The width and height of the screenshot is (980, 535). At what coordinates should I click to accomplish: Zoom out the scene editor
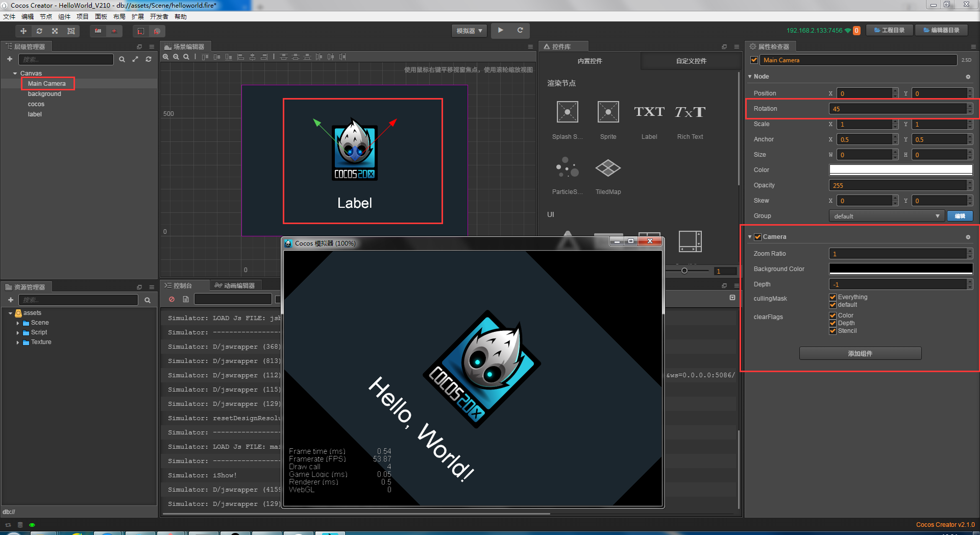[176, 57]
